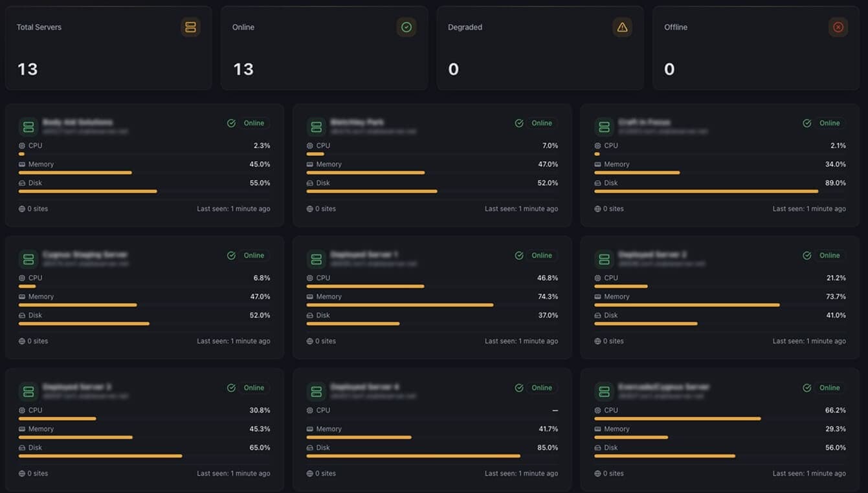Click the server icon on the 30.8% CPU card
The height and width of the screenshot is (493, 868).
click(x=28, y=391)
